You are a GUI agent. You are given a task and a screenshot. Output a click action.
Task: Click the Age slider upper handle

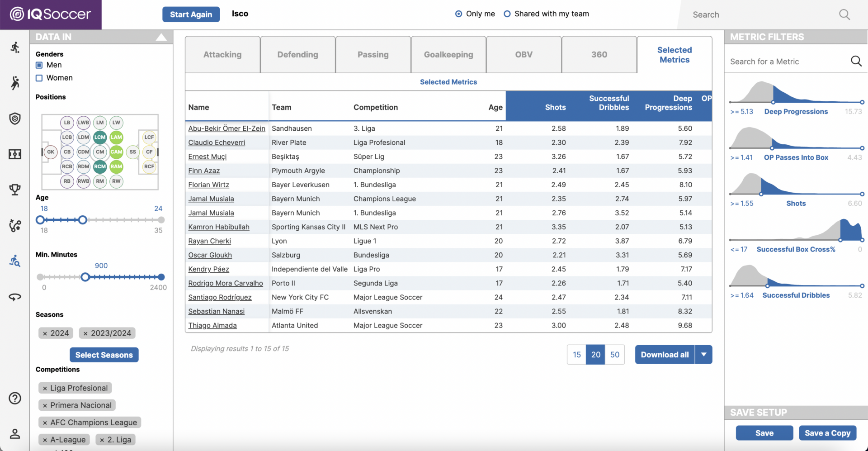click(82, 220)
